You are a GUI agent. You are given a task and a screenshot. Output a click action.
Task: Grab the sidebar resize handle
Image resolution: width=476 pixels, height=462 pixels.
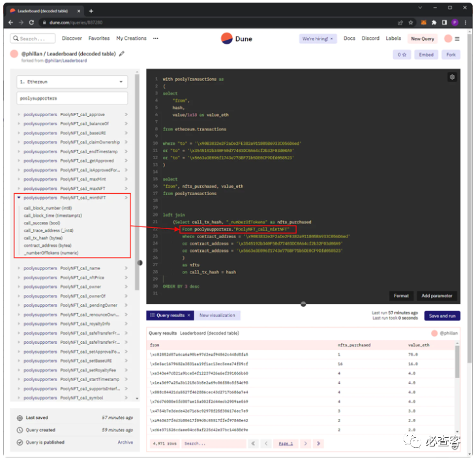coord(140,263)
